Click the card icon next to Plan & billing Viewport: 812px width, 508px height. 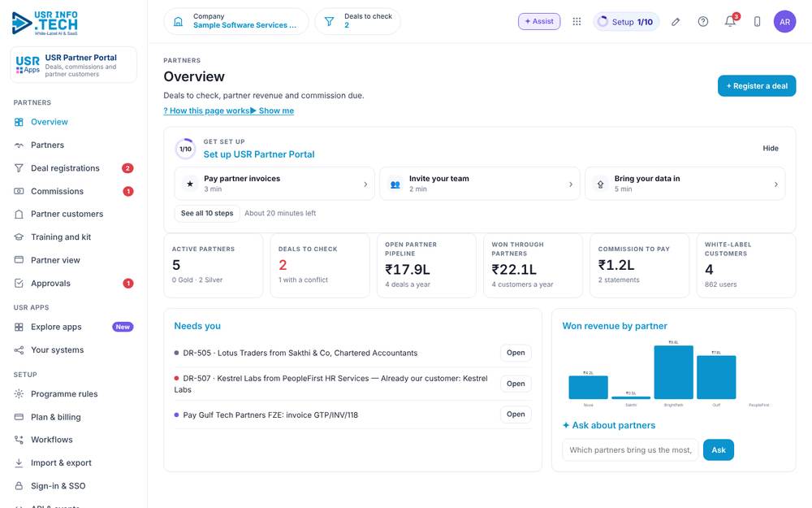coord(19,417)
